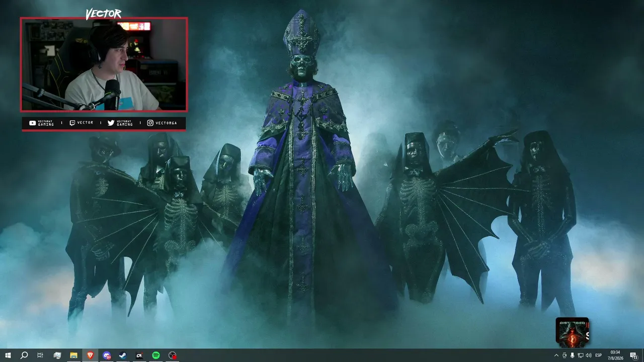Click the YouTube logo in overlay bar
The image size is (644, 362).
click(x=32, y=123)
